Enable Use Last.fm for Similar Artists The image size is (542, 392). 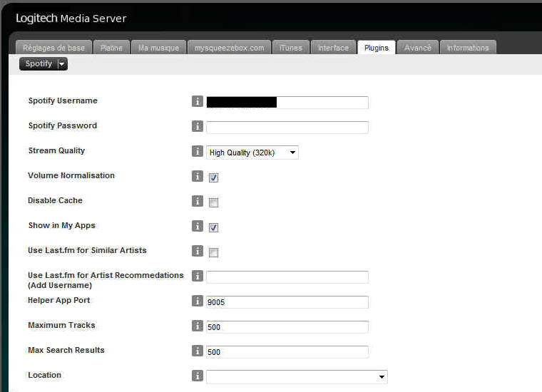pos(214,252)
